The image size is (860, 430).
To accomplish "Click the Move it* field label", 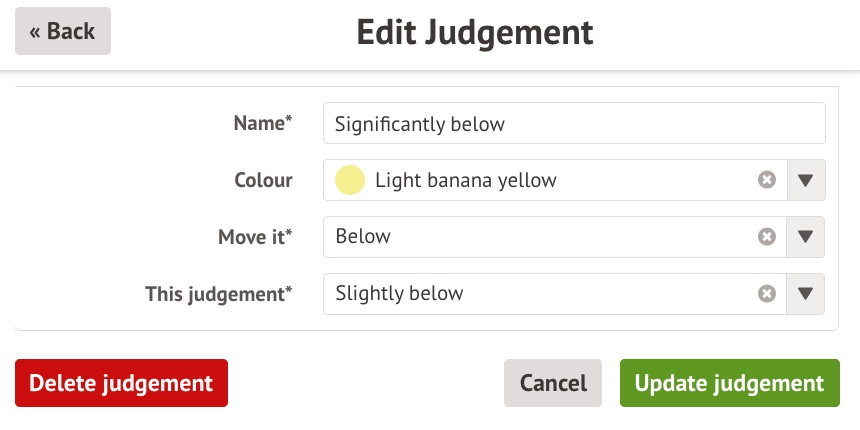I will [255, 237].
